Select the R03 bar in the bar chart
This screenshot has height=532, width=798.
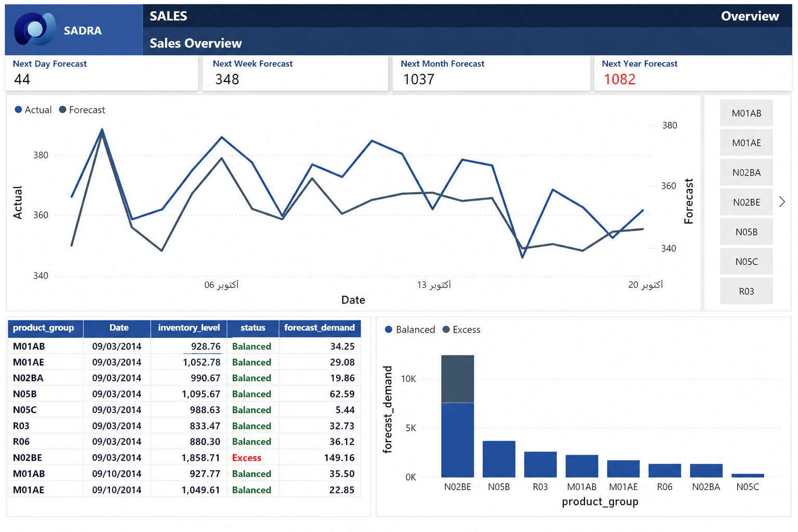tap(540, 464)
